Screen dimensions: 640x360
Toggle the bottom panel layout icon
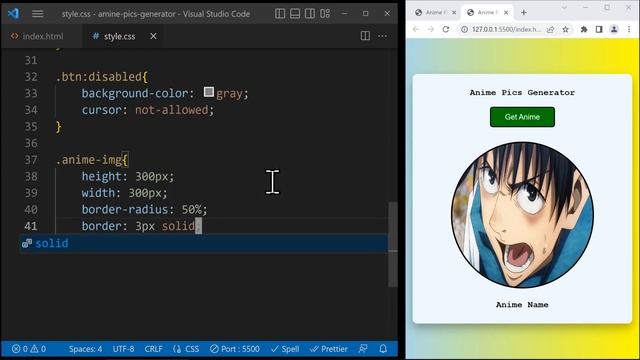[295, 13]
